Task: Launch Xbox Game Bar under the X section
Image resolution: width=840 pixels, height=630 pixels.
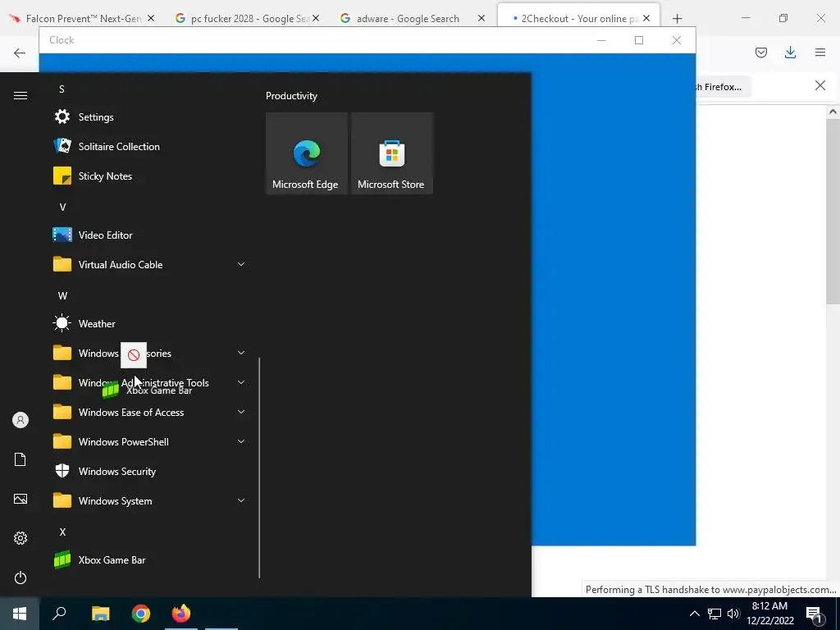Action: pos(150,559)
